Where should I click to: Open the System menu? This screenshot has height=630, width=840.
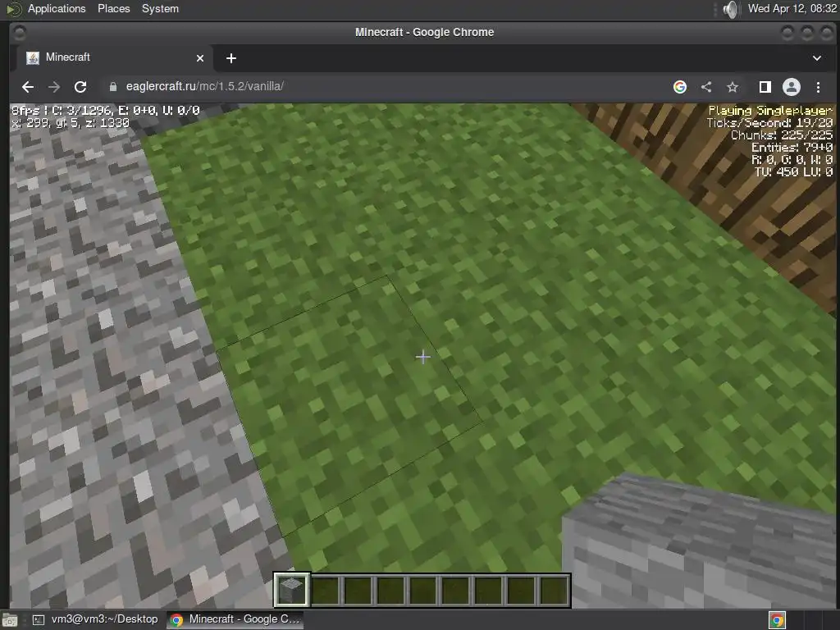160,8
